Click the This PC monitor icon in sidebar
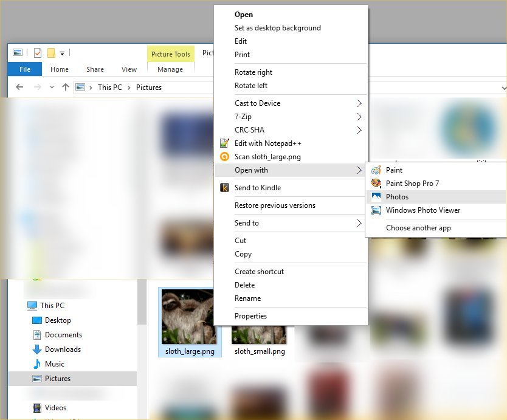The height and width of the screenshot is (420, 507). pos(32,306)
